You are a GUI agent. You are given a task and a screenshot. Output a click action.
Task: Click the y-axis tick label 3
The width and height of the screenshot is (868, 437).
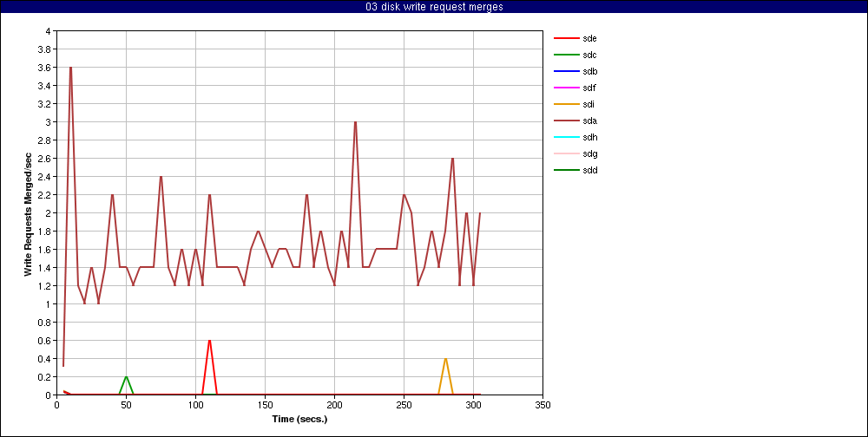click(x=48, y=122)
